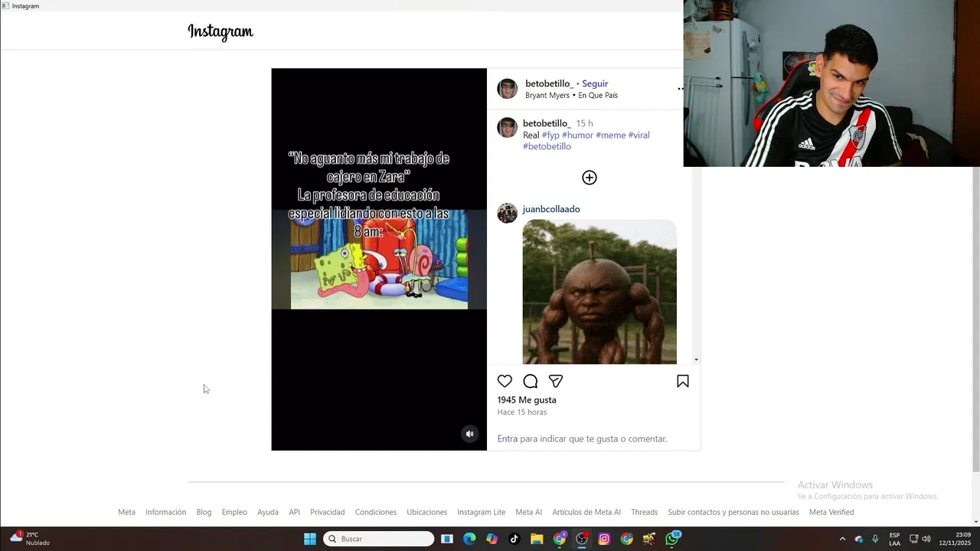Click the Entra login link
This screenshot has width=980, height=551.
tap(508, 439)
